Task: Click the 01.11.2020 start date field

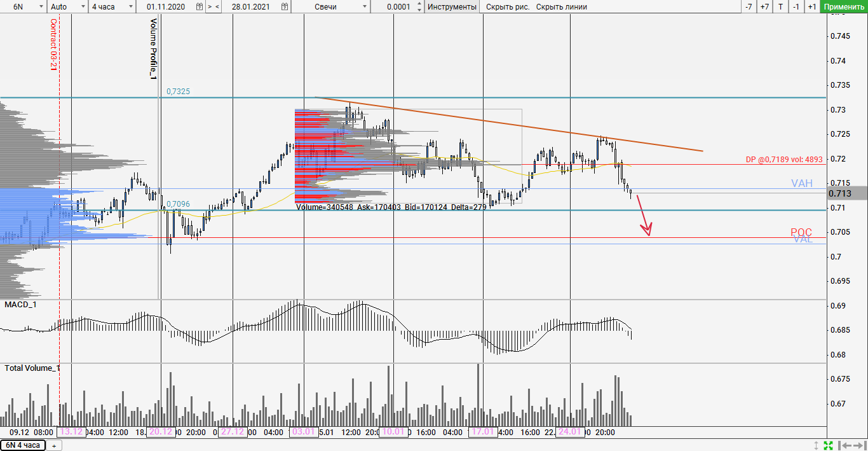Action: [x=165, y=7]
